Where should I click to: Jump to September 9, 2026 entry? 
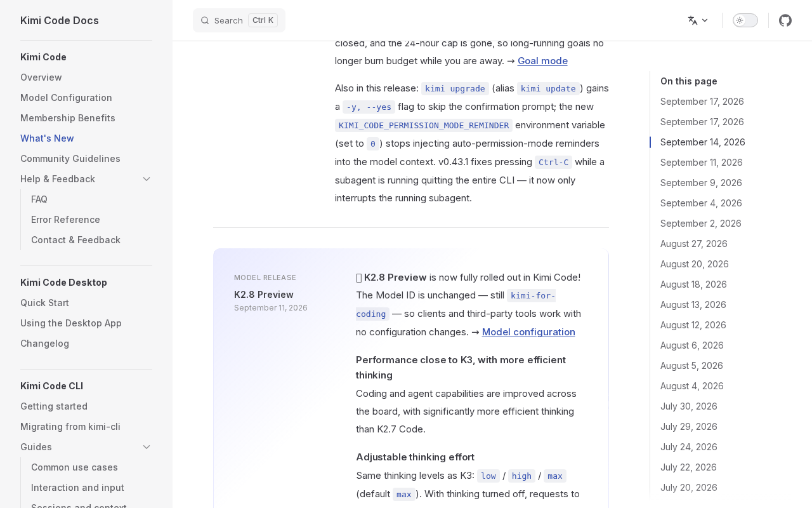click(701, 183)
